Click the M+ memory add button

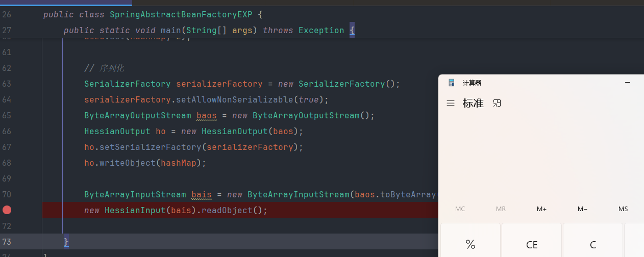541,209
